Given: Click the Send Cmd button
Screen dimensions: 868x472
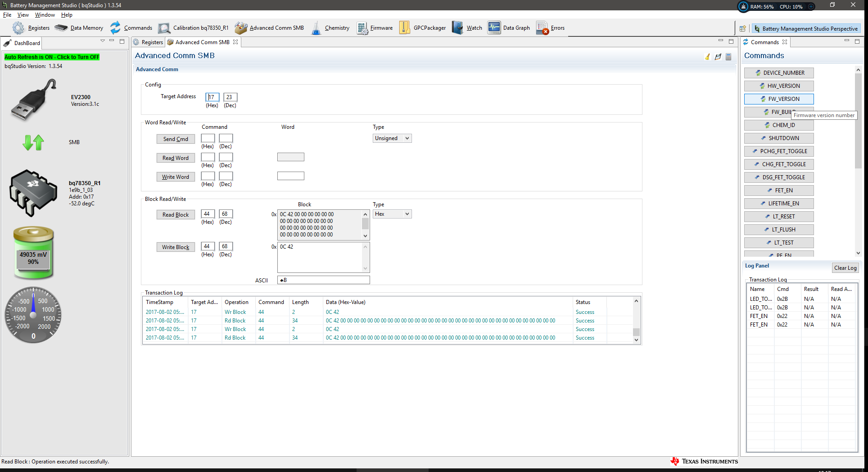Looking at the screenshot, I should [176, 139].
